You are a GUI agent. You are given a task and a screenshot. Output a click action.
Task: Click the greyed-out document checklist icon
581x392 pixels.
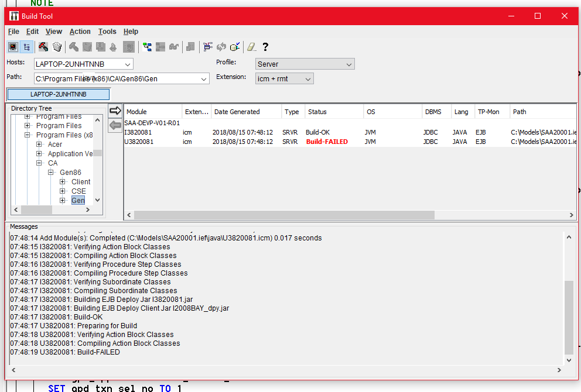190,47
